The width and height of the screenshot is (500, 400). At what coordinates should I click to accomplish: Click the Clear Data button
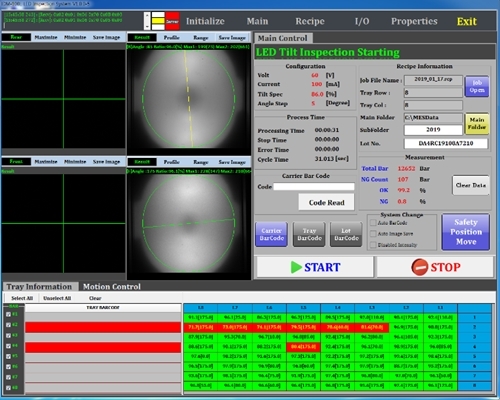coord(471,185)
